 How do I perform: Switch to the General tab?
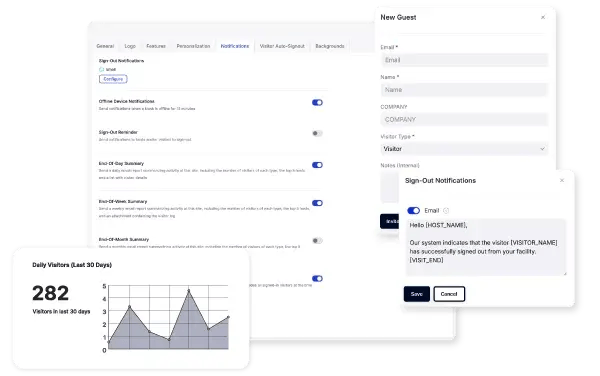coord(105,46)
